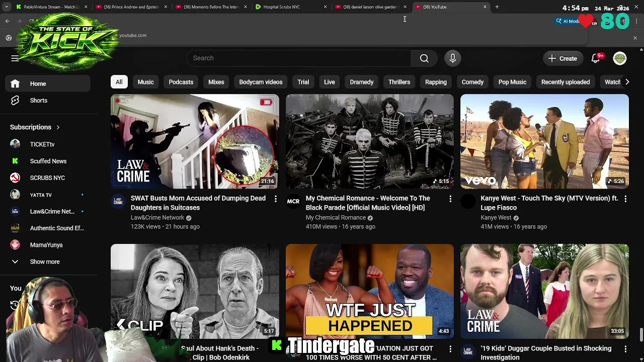
Task: Click the browser back arrow
Action: pos(8,21)
